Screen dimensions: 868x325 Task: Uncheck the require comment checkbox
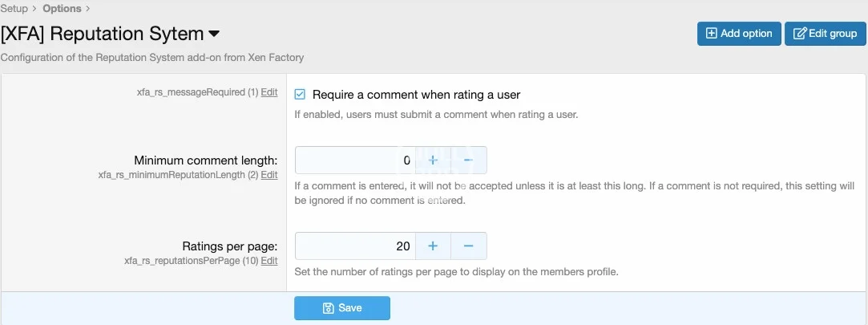[x=301, y=95]
